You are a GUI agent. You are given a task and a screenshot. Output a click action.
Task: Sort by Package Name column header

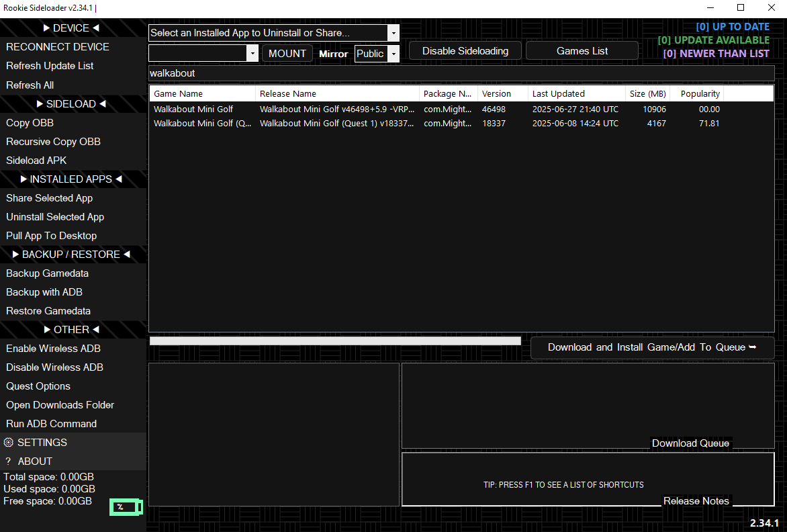448,94
